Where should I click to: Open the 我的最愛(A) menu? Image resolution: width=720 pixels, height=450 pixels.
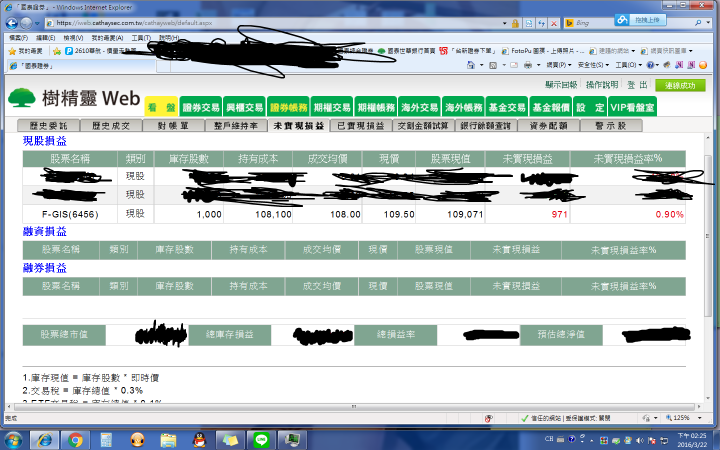coord(107,38)
